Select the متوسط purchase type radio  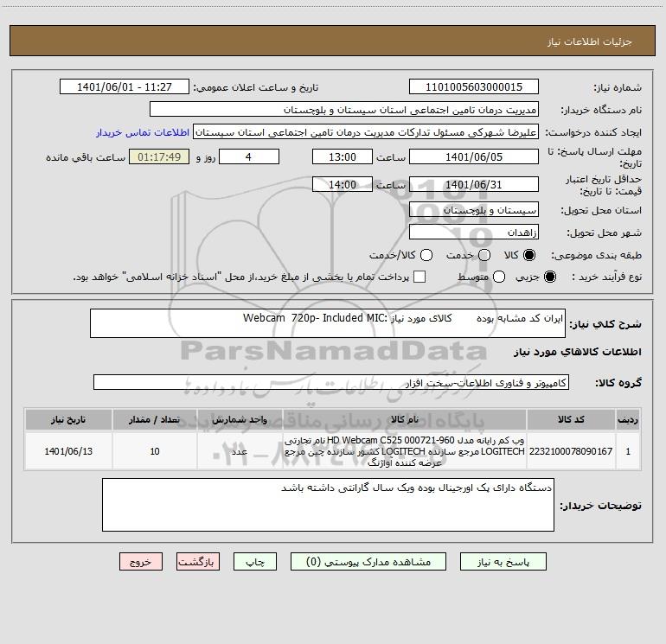499,277
